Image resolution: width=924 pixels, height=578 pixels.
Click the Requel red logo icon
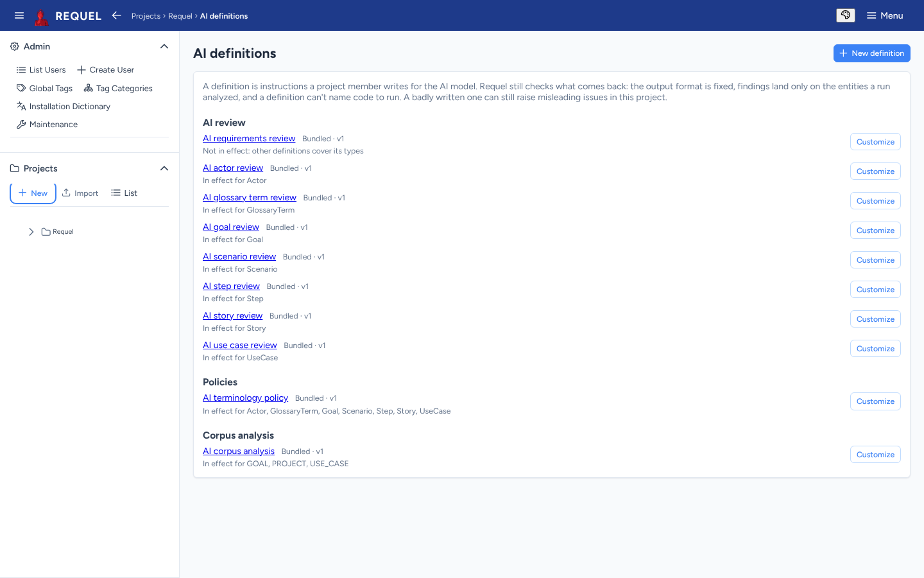pyautogui.click(x=42, y=16)
